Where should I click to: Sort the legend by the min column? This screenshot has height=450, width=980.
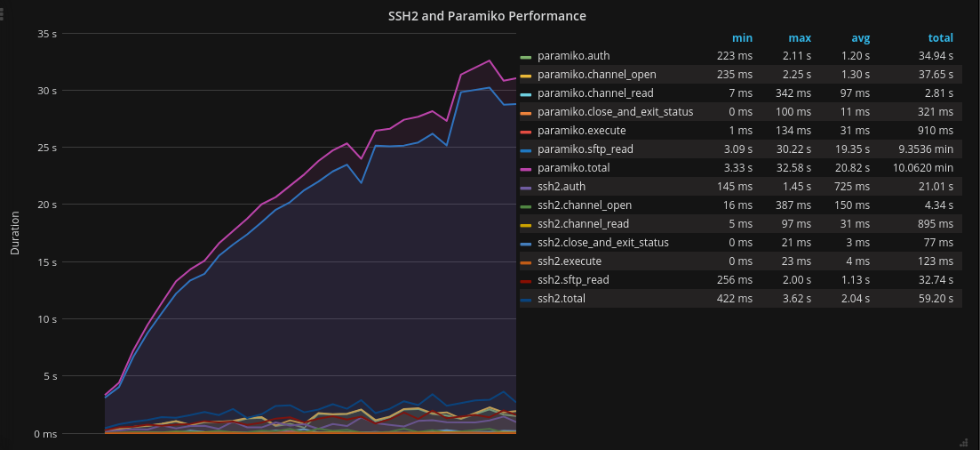(742, 38)
